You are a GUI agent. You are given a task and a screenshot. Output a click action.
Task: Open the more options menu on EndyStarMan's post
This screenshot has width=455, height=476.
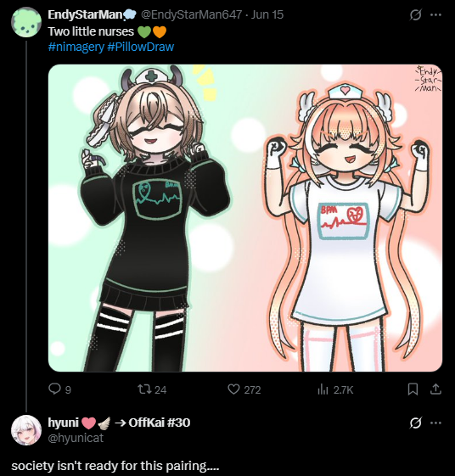click(435, 14)
